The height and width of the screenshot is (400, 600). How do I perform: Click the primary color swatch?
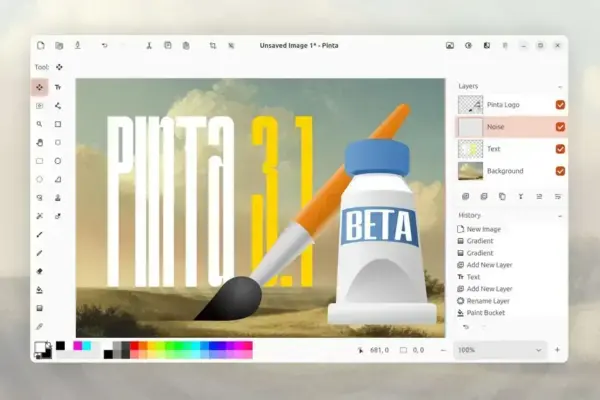(39, 347)
